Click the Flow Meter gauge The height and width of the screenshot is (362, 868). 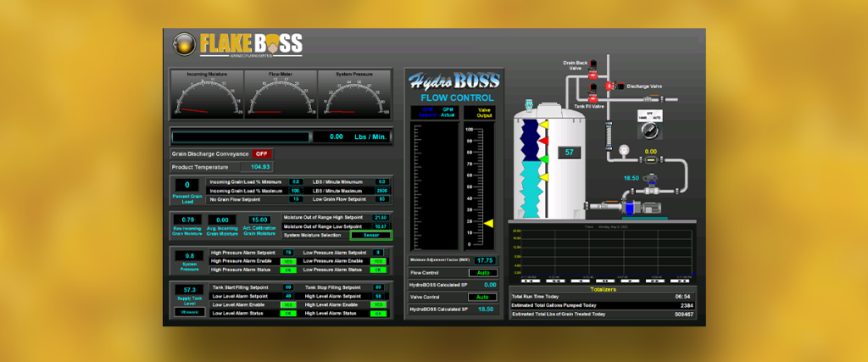[281, 94]
